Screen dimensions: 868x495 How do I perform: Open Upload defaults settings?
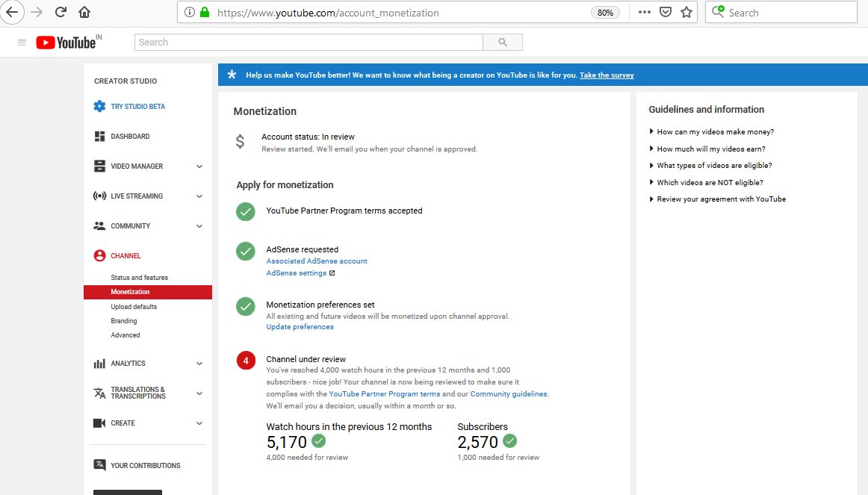(x=134, y=306)
